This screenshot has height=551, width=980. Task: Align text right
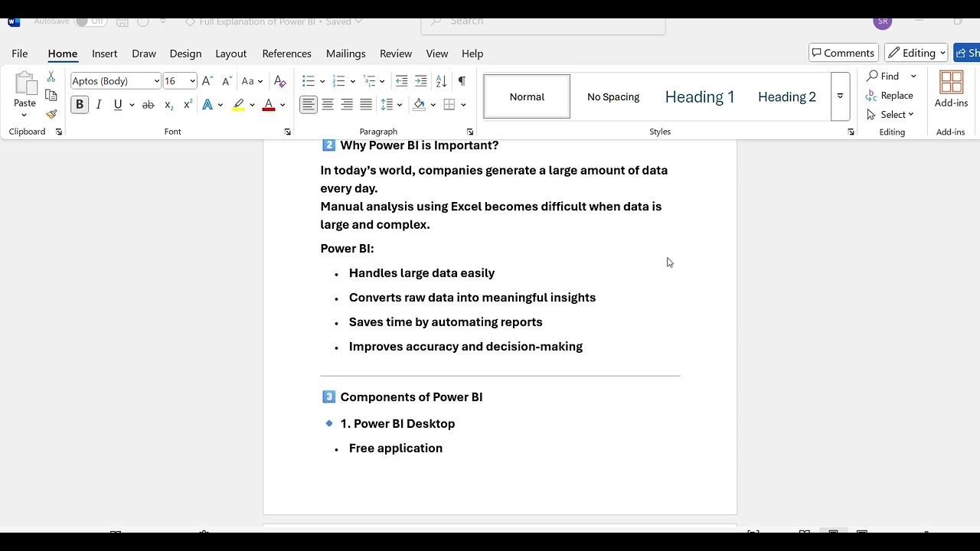(347, 105)
